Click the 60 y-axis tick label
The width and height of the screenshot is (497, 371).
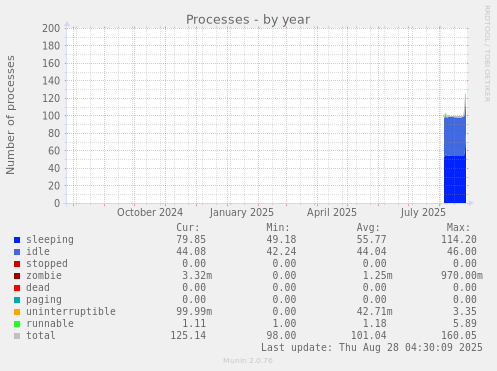54,151
